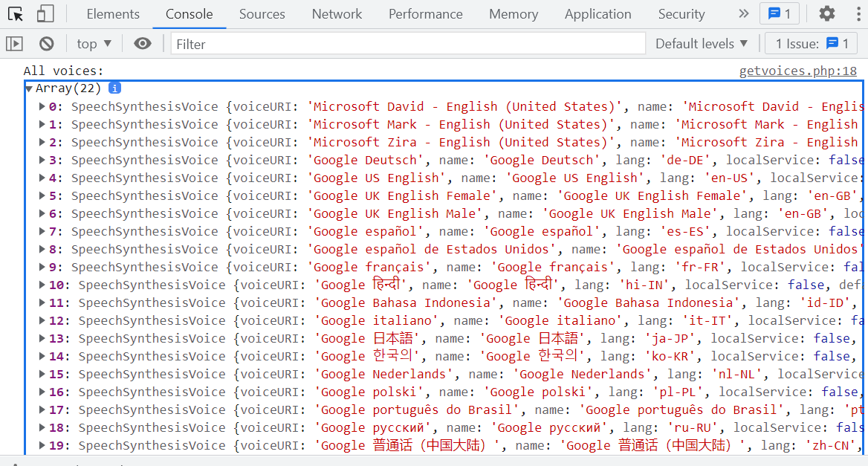
Task: Switch to the Elements tab
Action: (113, 14)
